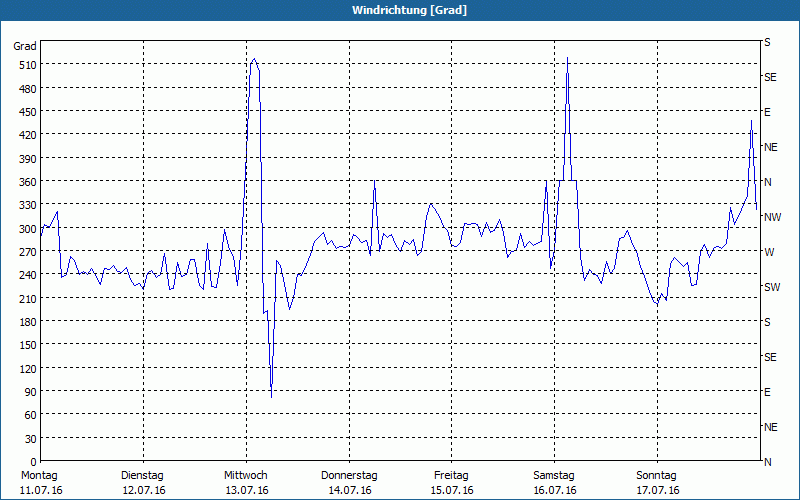Click the Dienstag day label

coord(142,476)
